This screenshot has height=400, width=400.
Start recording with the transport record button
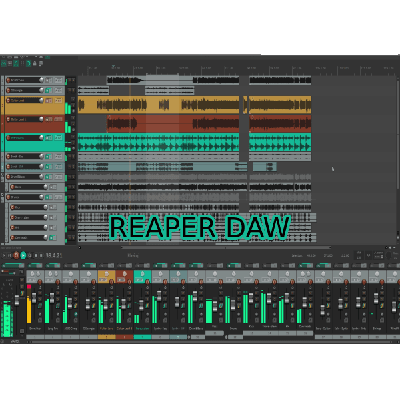pos(16,255)
